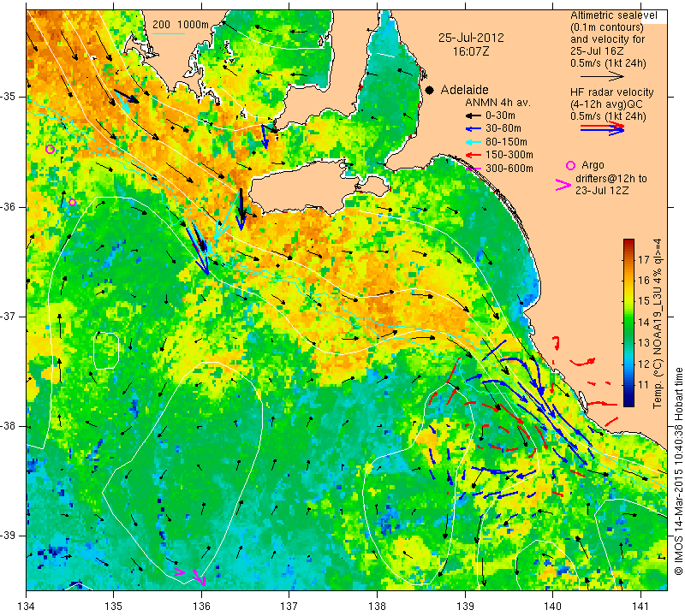Click the HF radar velocity legend title

[x=611, y=92]
